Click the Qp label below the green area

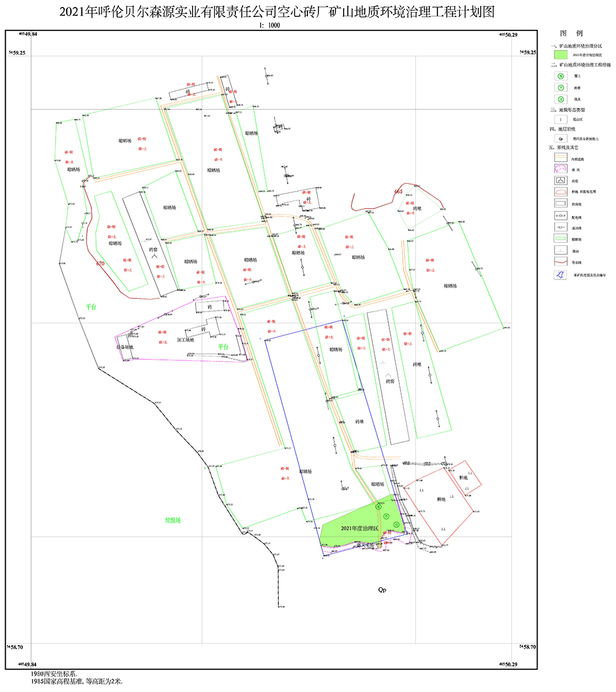pyautogui.click(x=382, y=590)
